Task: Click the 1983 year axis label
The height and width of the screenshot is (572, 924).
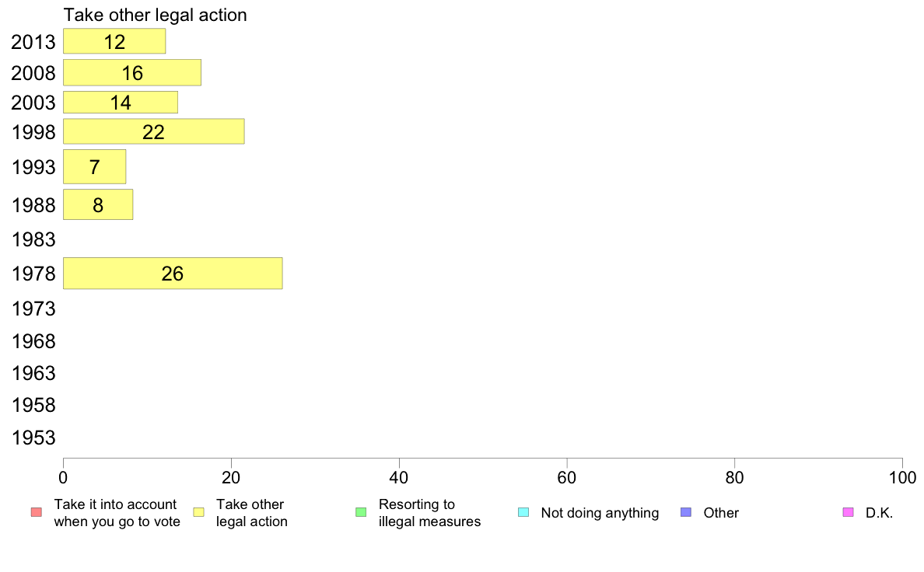Action: pyautogui.click(x=33, y=239)
